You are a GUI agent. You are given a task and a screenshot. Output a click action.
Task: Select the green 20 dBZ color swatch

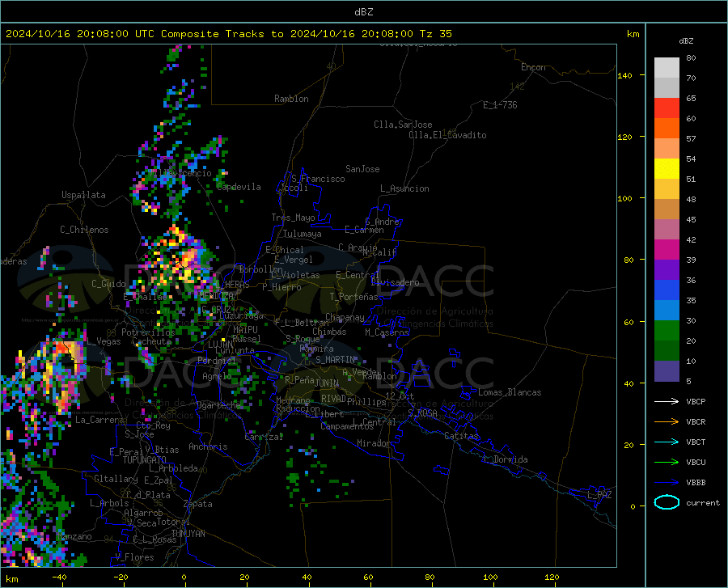(667, 331)
